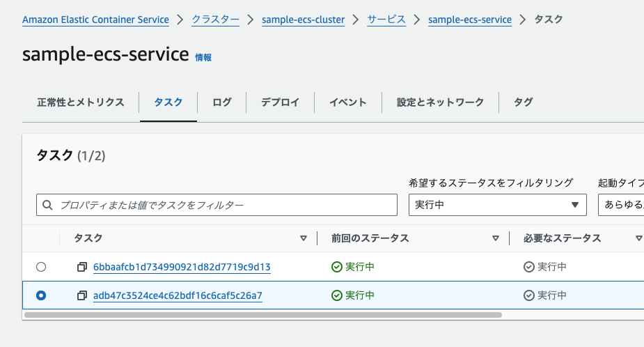Open the デプロイ tab
The image size is (644, 347).
280,102
